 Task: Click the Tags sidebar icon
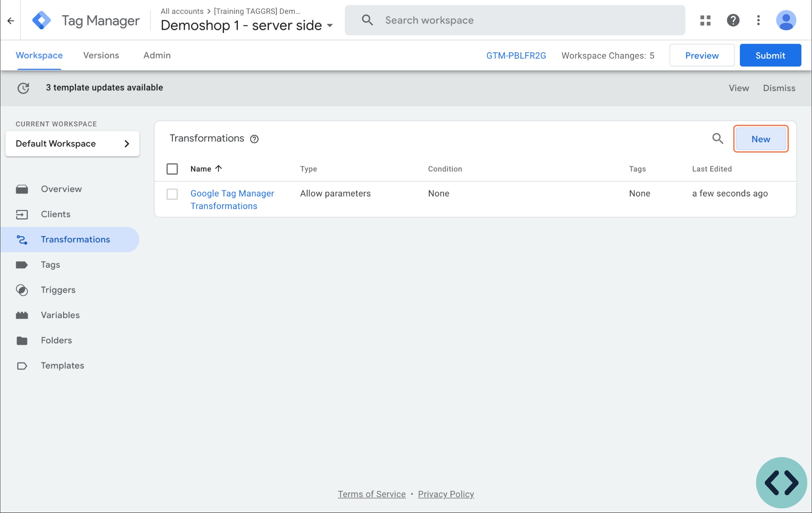22,265
